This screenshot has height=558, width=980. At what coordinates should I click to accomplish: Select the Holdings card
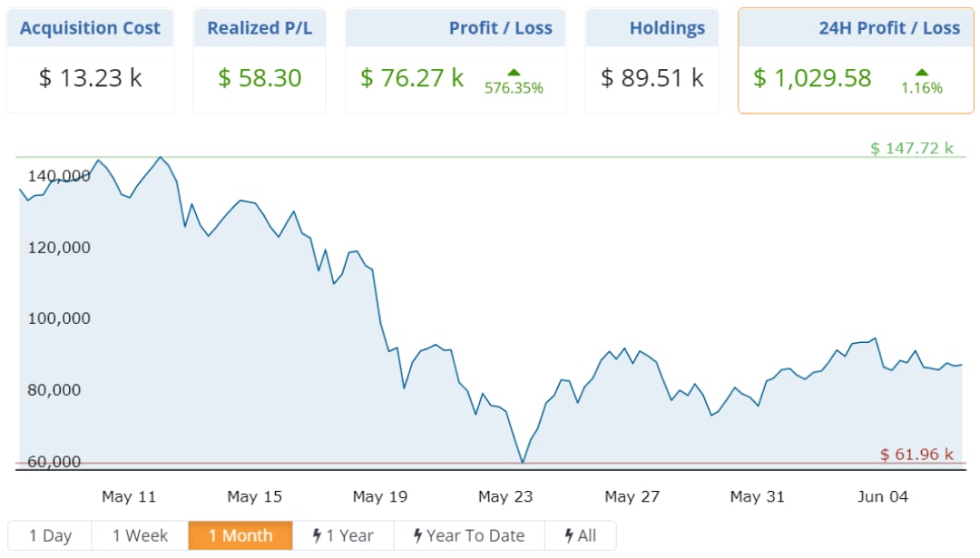pos(652,61)
